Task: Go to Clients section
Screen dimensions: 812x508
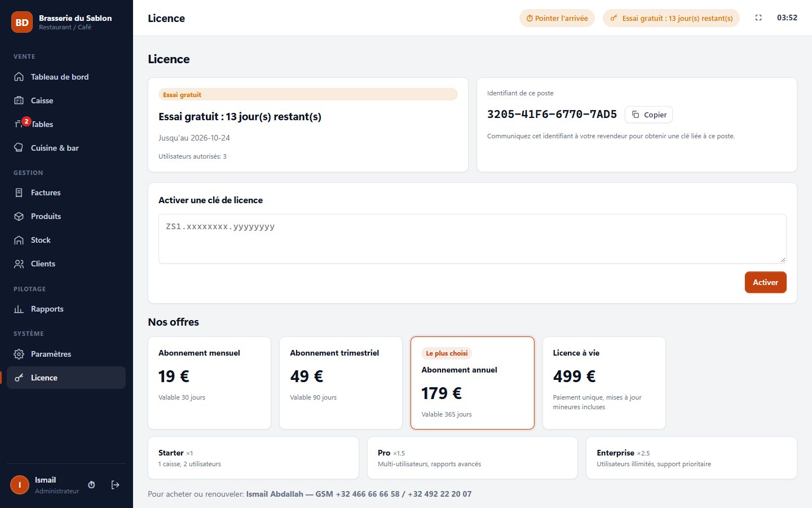Action: point(66,264)
